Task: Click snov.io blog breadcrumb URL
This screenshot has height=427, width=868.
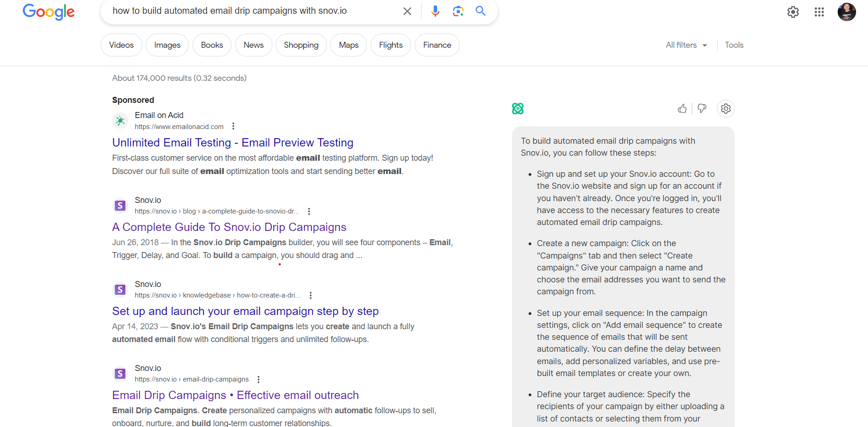Action: coord(217,211)
